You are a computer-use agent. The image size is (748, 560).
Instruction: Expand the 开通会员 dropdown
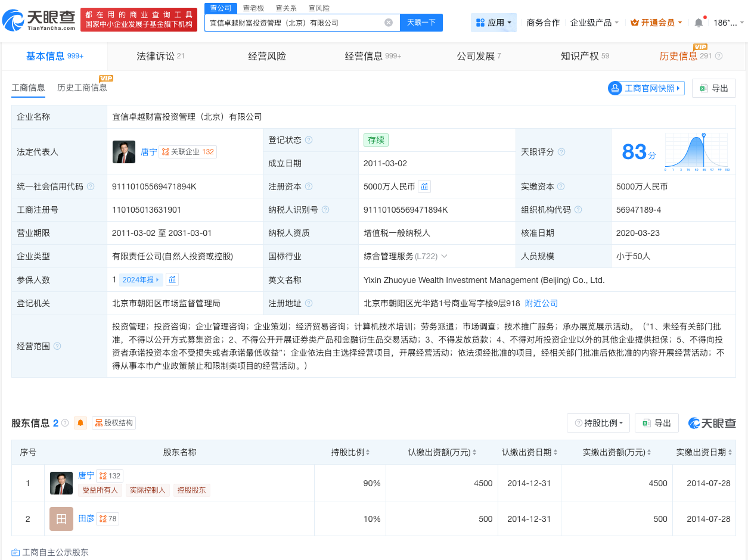pos(680,23)
